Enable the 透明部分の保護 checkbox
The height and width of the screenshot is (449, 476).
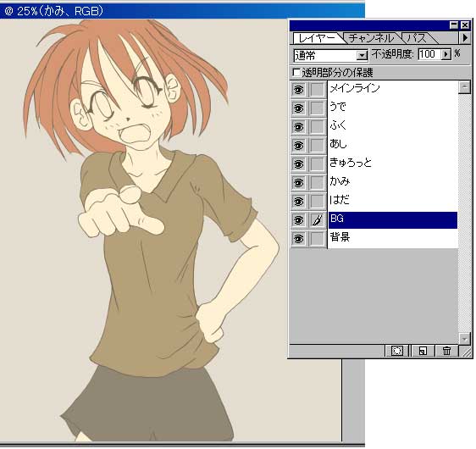(x=296, y=72)
